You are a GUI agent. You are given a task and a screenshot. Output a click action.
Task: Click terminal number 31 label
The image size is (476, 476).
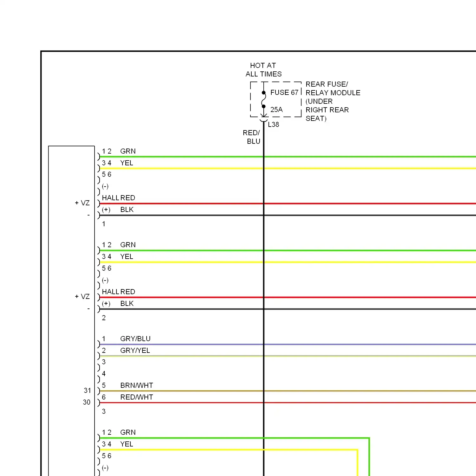(x=88, y=391)
